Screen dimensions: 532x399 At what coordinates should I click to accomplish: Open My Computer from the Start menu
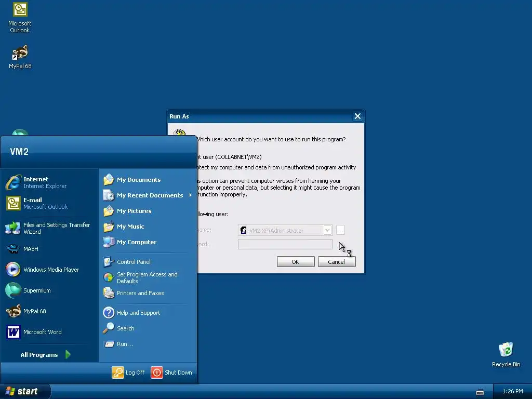click(148, 242)
